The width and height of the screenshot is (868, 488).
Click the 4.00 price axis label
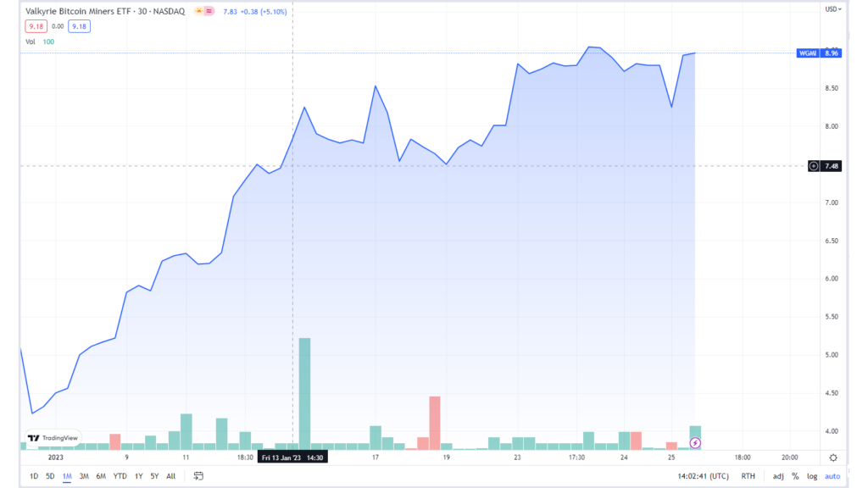click(832, 431)
